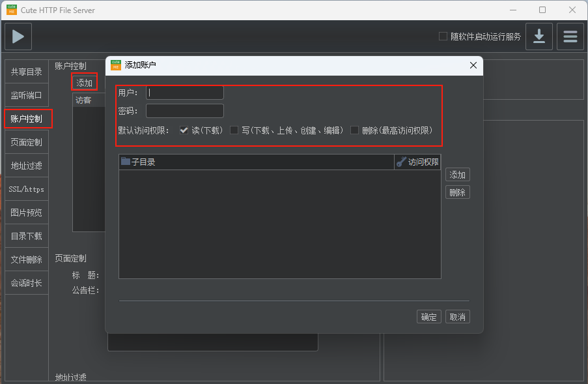The height and width of the screenshot is (384, 588).
Task: Select the SSL/https sidebar tab
Action: (x=26, y=188)
